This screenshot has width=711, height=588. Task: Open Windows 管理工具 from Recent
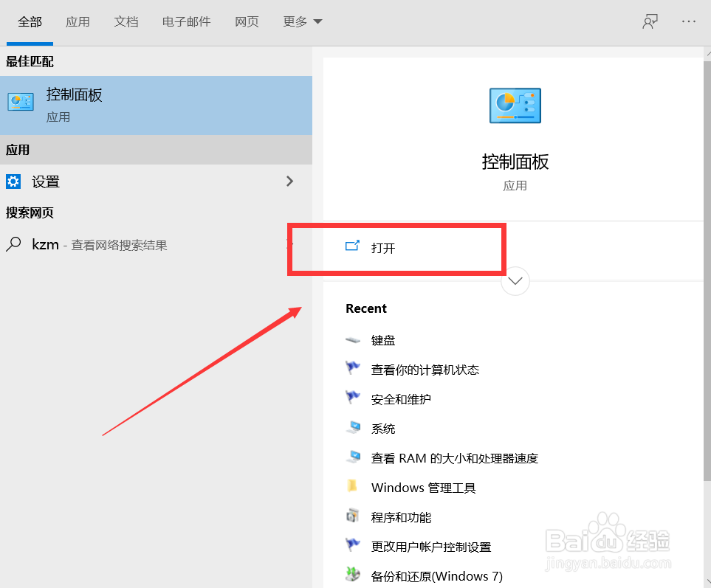(422, 488)
